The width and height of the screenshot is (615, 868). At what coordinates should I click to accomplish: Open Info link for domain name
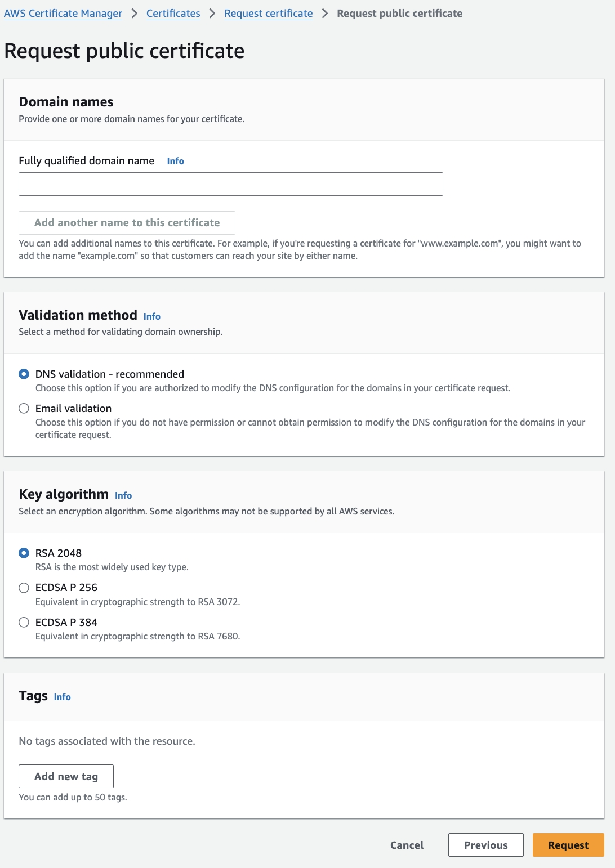click(x=175, y=162)
